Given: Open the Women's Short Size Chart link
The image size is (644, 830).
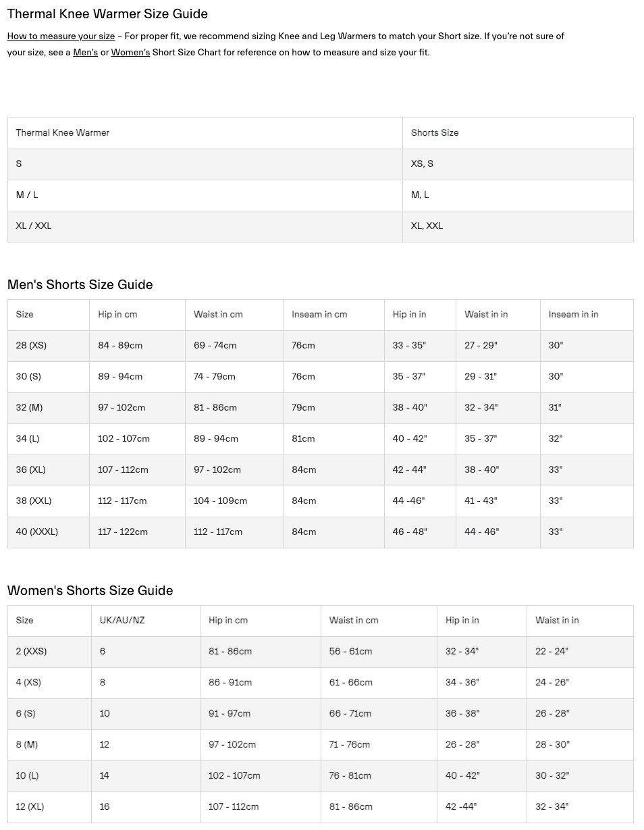Looking at the screenshot, I should point(130,53).
